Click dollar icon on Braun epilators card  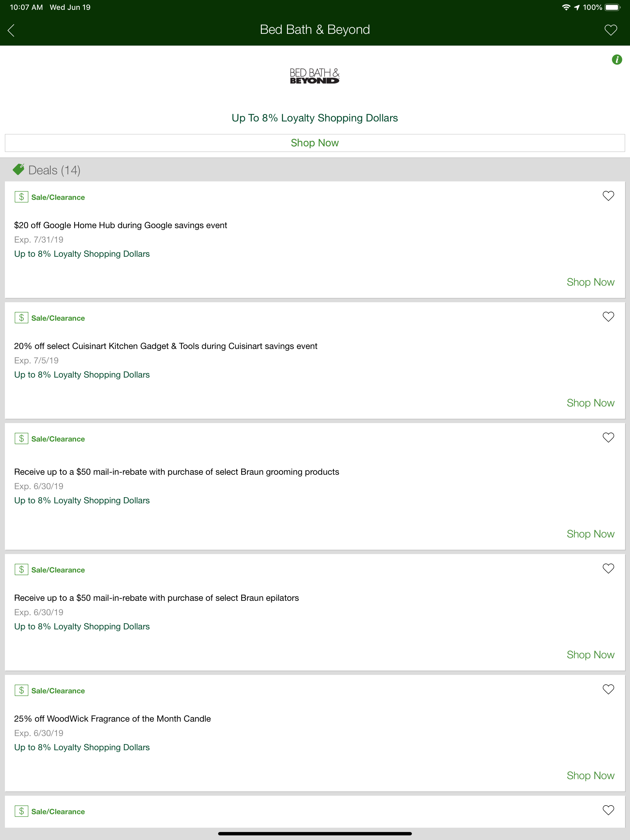(x=21, y=569)
